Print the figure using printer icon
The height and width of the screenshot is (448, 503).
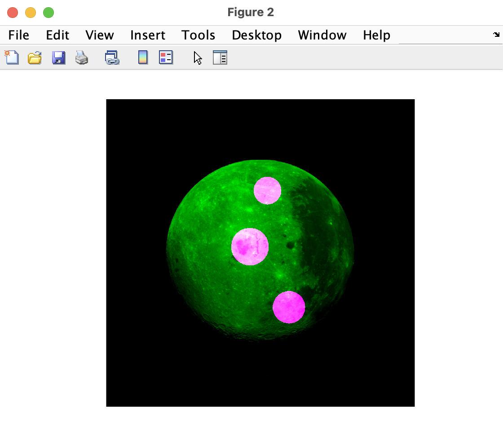(x=81, y=58)
